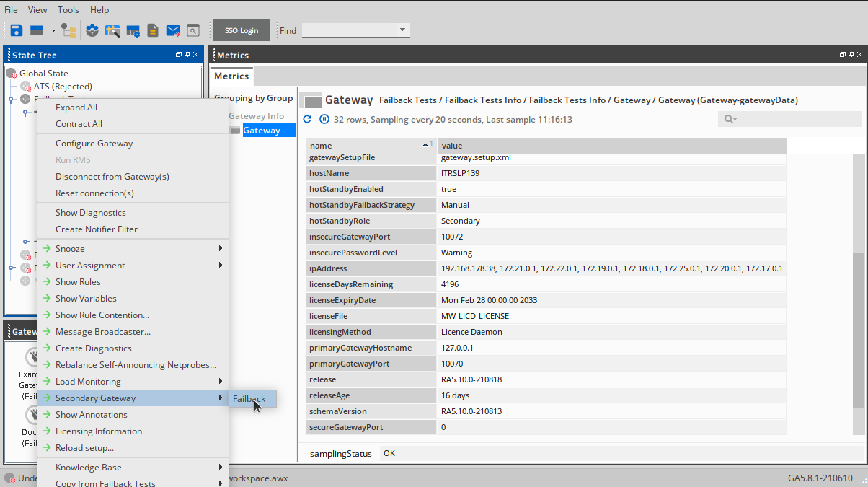Open the Find combo box dropdown
Image resolution: width=868 pixels, height=487 pixels.
(402, 30)
